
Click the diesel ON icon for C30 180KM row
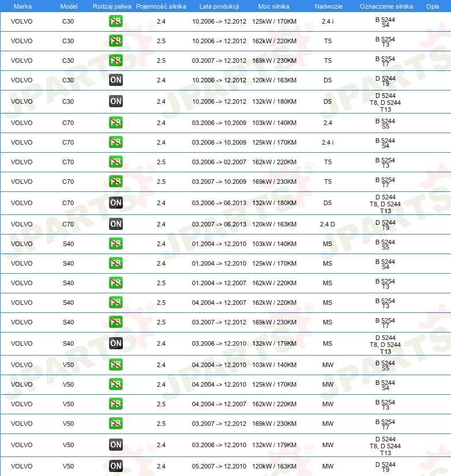point(116,101)
